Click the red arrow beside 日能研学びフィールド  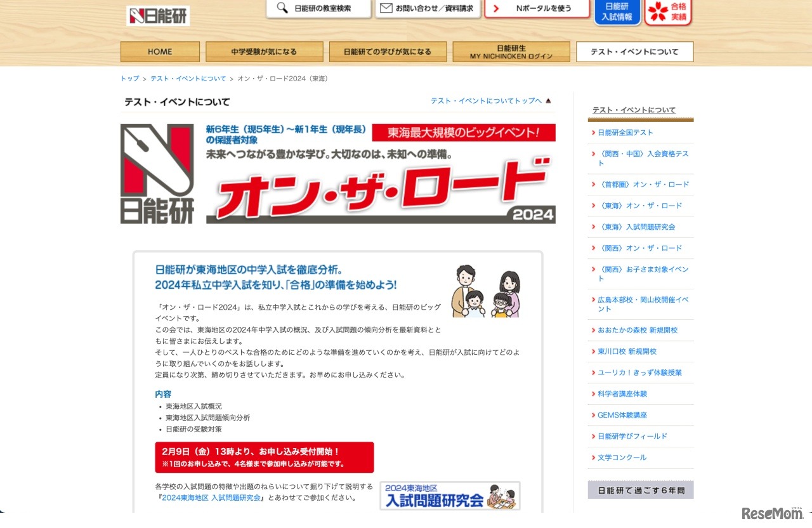pyautogui.click(x=593, y=437)
